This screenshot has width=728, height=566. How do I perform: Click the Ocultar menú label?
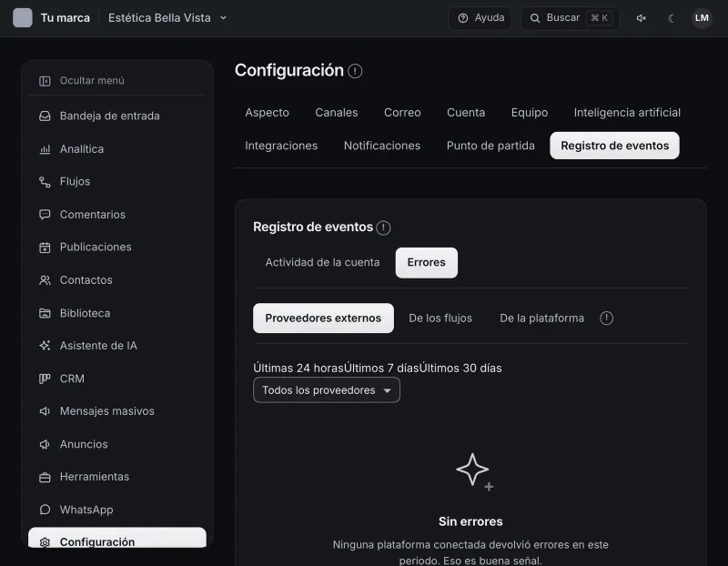pyautogui.click(x=92, y=81)
